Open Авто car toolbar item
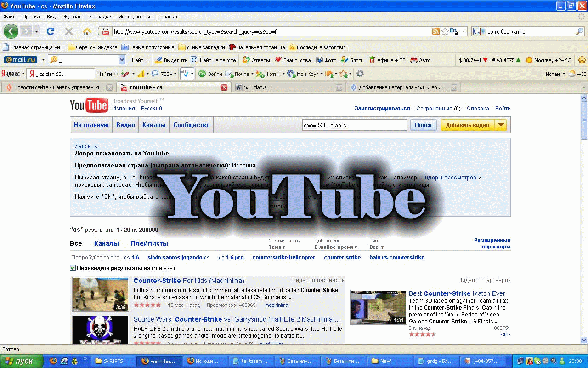The height and width of the screenshot is (368, 588). click(x=420, y=60)
